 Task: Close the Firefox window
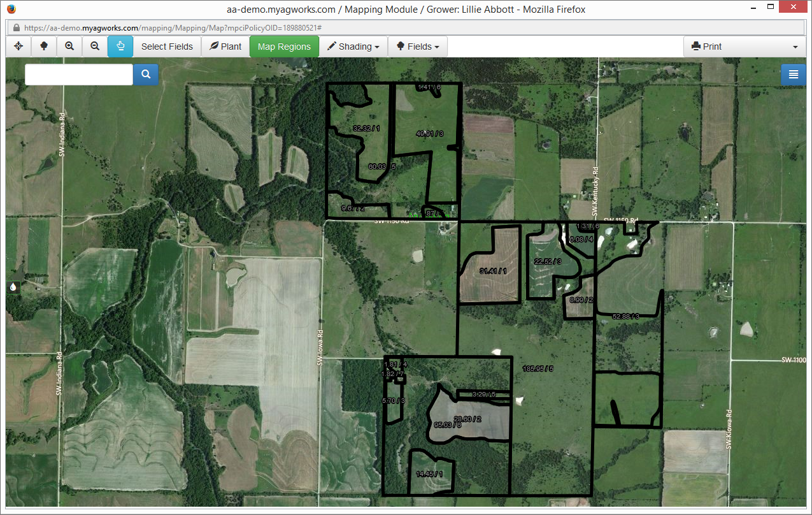[x=794, y=8]
